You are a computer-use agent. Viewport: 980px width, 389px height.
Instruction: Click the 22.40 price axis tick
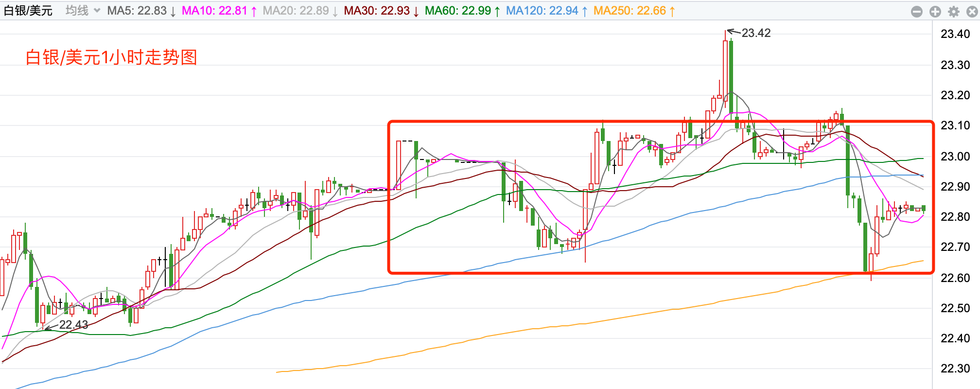pyautogui.click(x=955, y=338)
